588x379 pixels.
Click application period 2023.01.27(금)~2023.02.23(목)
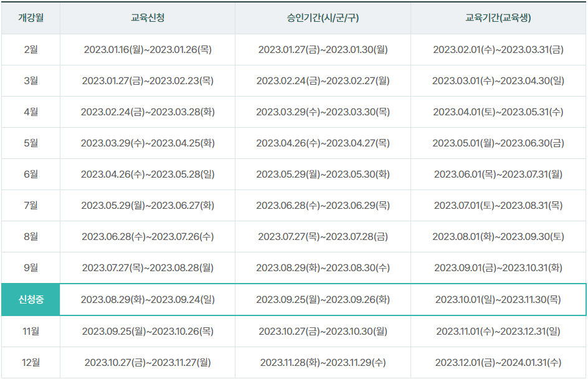[148, 80]
